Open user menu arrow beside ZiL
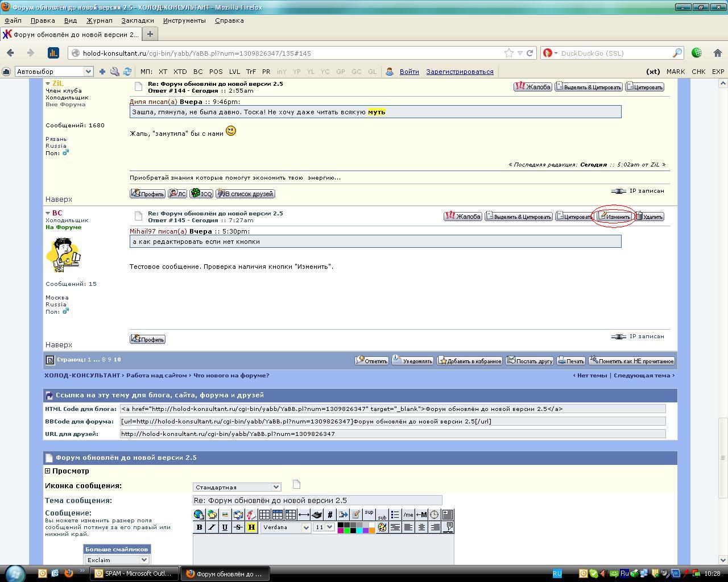 click(x=48, y=84)
